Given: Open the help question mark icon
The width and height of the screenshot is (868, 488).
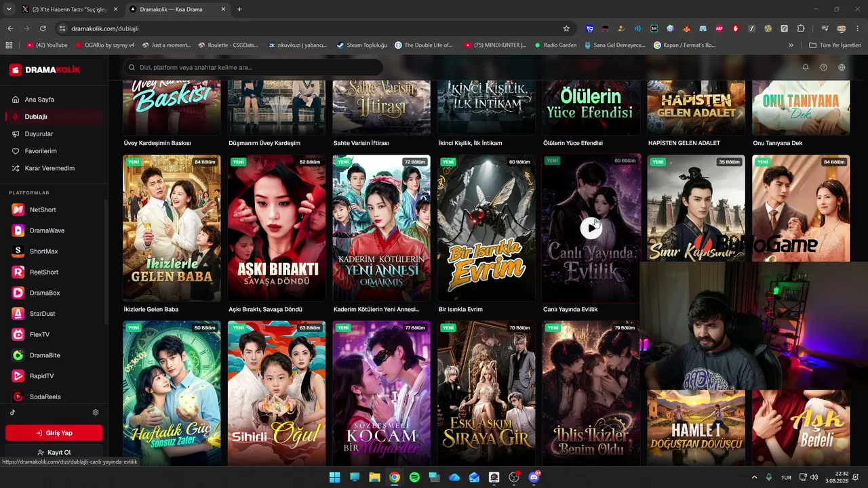Looking at the screenshot, I should [824, 68].
